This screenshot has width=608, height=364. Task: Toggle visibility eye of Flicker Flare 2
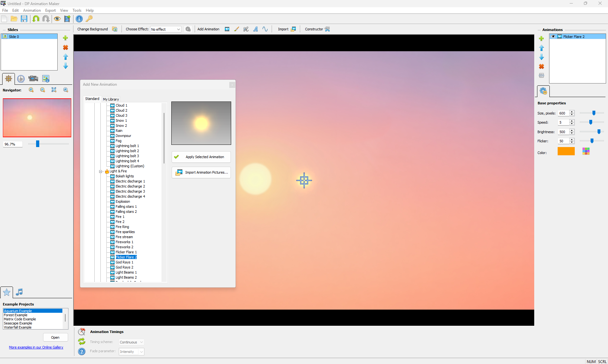coord(553,37)
